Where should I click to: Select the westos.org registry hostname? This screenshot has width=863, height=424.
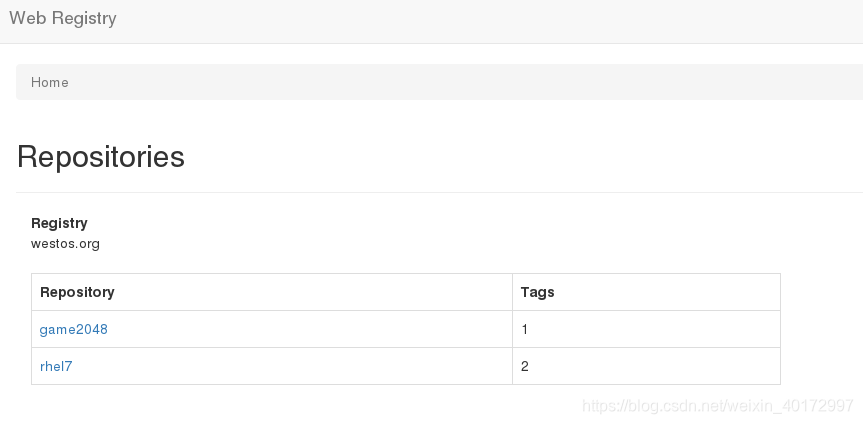coord(65,243)
